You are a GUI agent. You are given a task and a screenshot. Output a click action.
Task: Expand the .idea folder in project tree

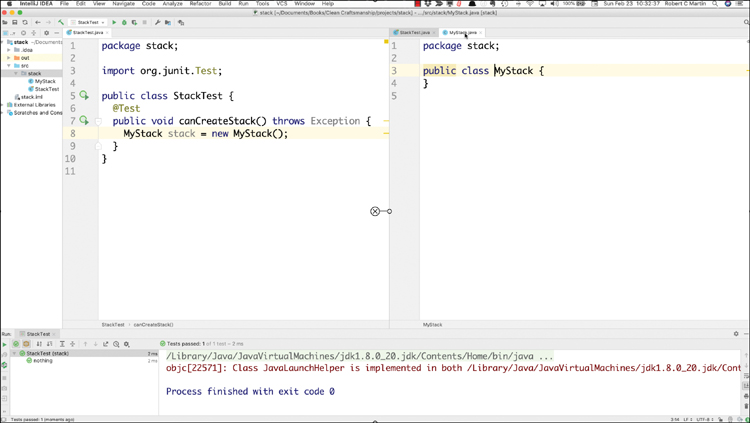pos(9,50)
